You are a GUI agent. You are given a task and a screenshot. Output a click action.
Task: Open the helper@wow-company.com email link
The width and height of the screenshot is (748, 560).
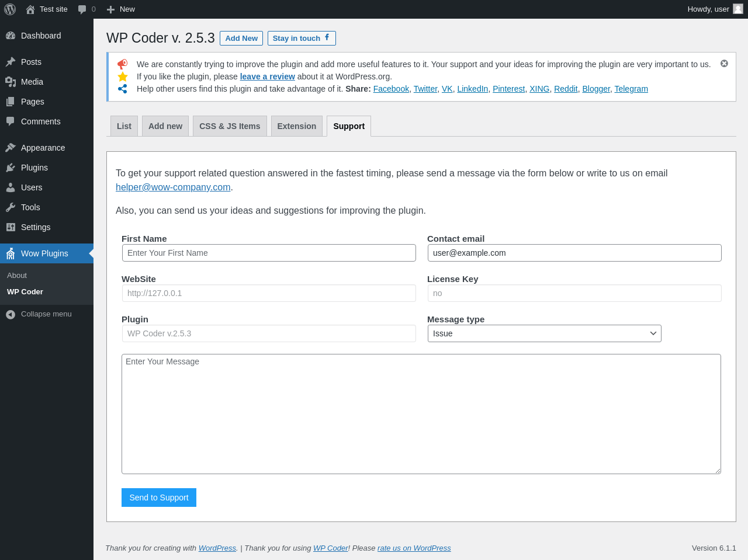pos(173,187)
